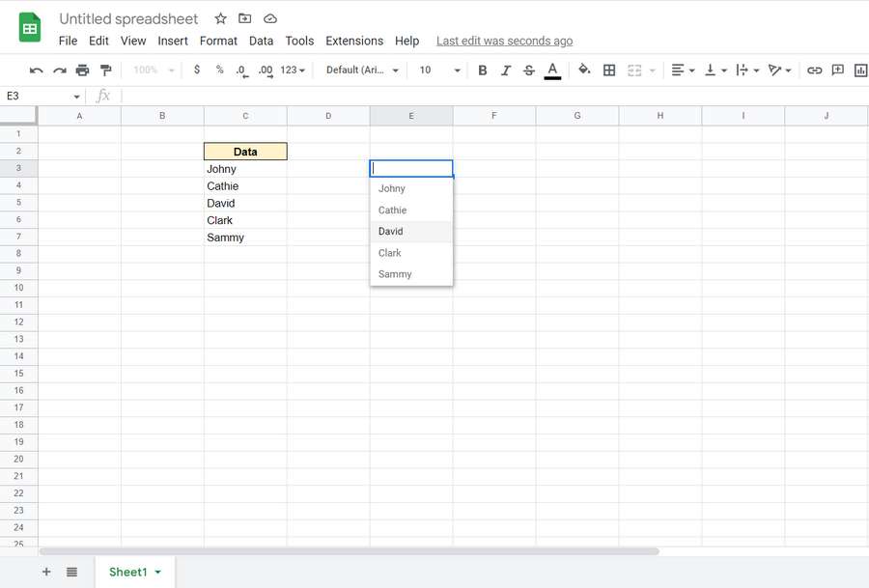Viewport: 869px width, 588px height.
Task: Click the Undo arrow
Action: 36,70
